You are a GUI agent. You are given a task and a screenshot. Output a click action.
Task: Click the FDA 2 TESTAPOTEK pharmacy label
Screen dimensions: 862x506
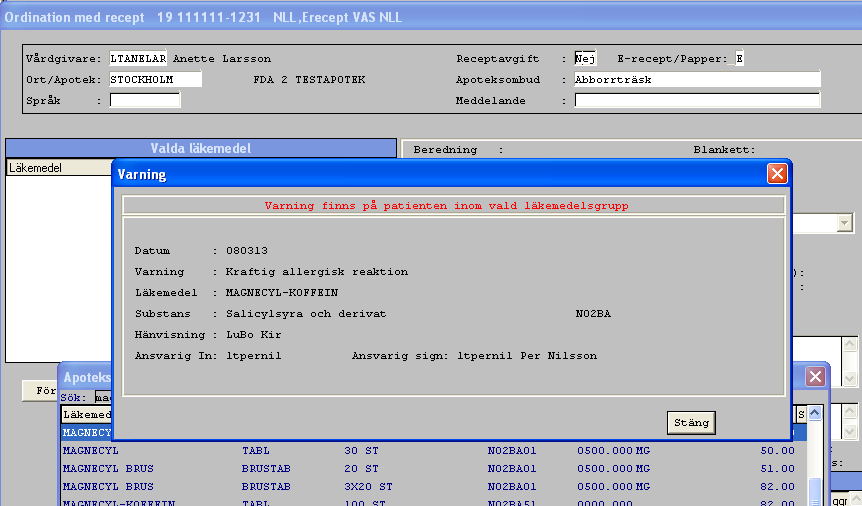click(x=310, y=79)
